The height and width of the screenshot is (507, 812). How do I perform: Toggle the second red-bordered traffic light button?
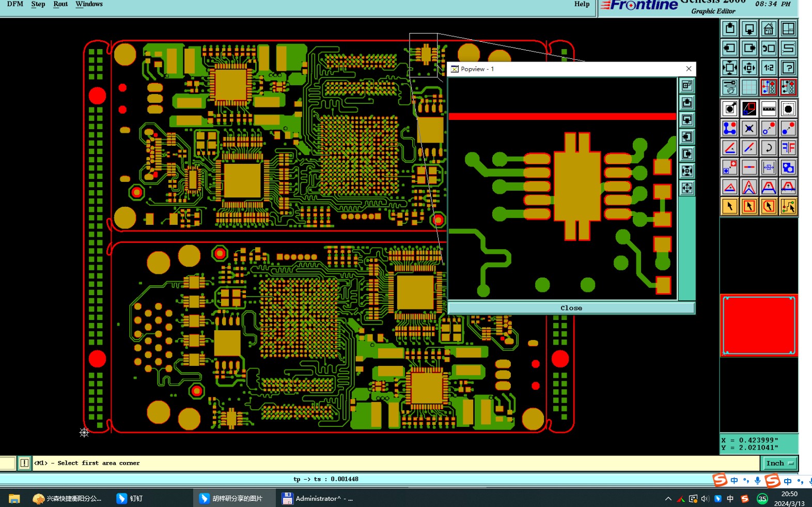[788, 87]
